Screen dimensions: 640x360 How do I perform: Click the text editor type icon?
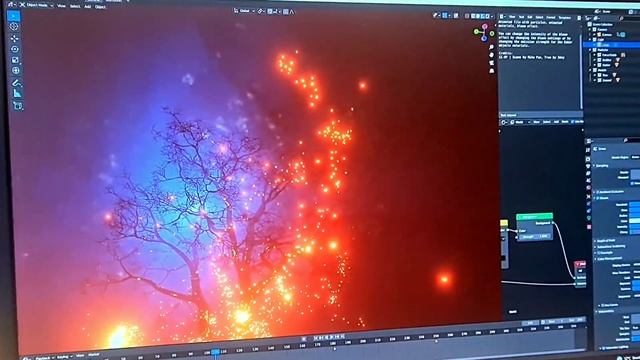coord(502,17)
